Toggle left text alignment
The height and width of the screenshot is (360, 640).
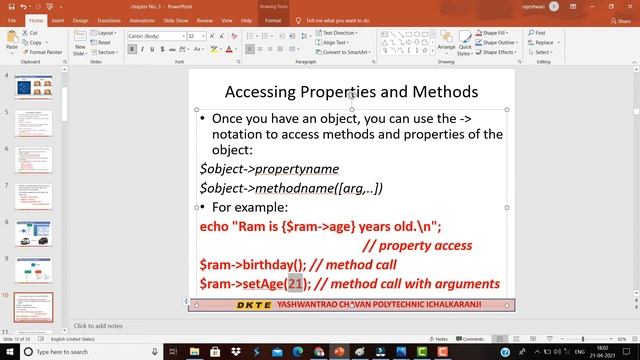250,49
